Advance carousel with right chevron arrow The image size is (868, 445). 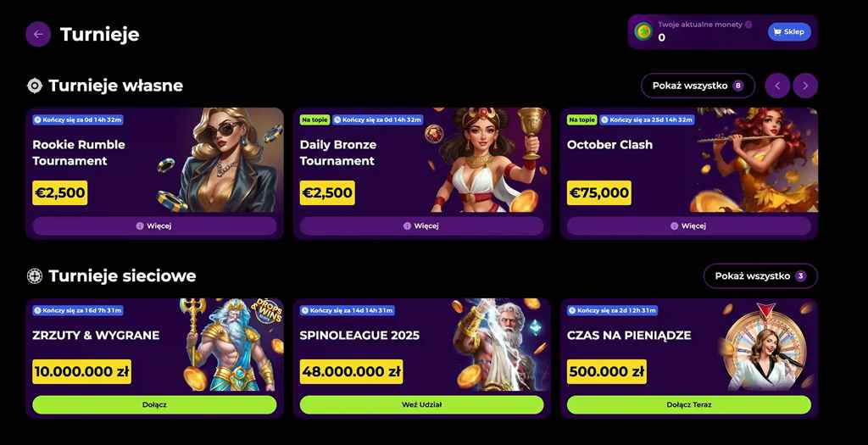click(805, 86)
